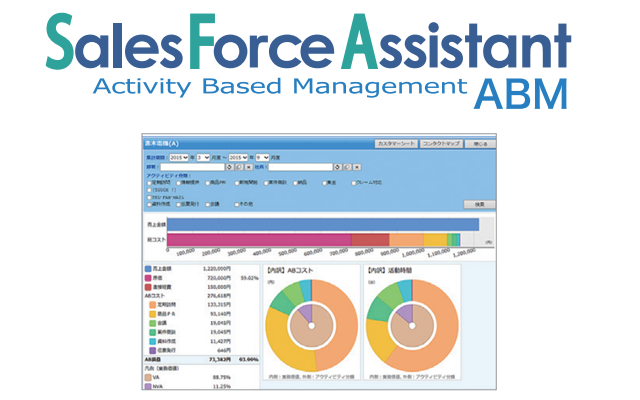Image resolution: width=640 pixels, height=400 pixels.
Task: Focus the 部署 text input field
Action: pyautogui.click(x=192, y=167)
